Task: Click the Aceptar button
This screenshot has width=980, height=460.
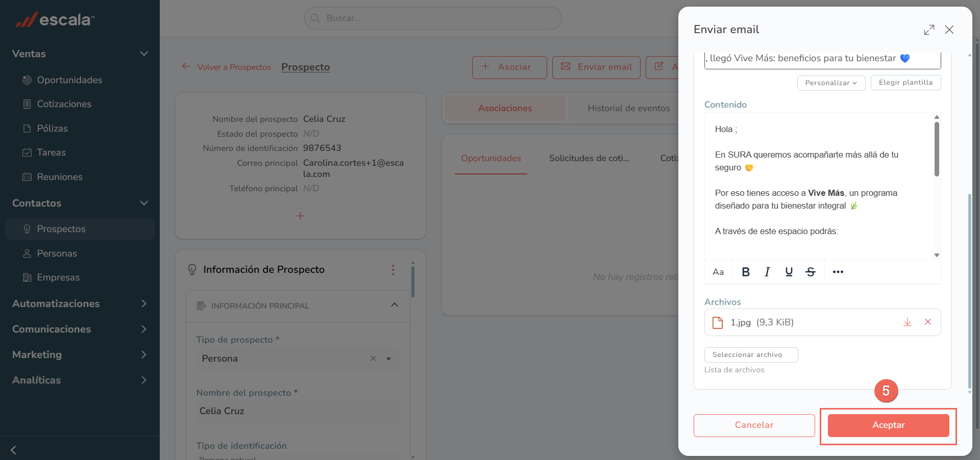Action: [888, 425]
